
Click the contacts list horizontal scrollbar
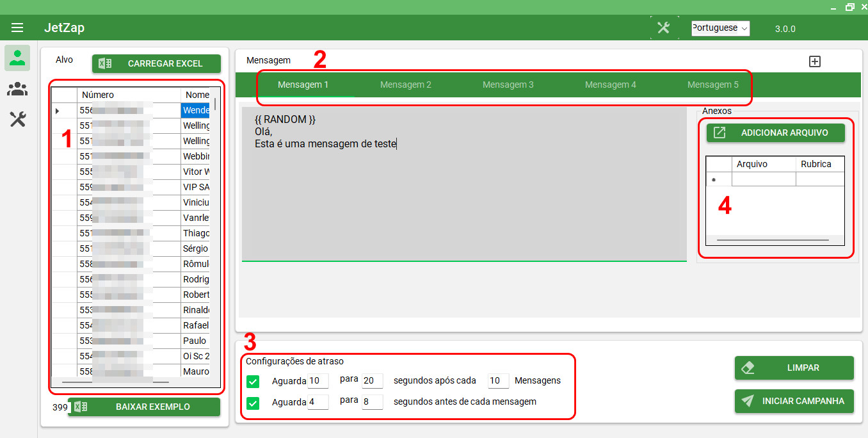point(115,382)
